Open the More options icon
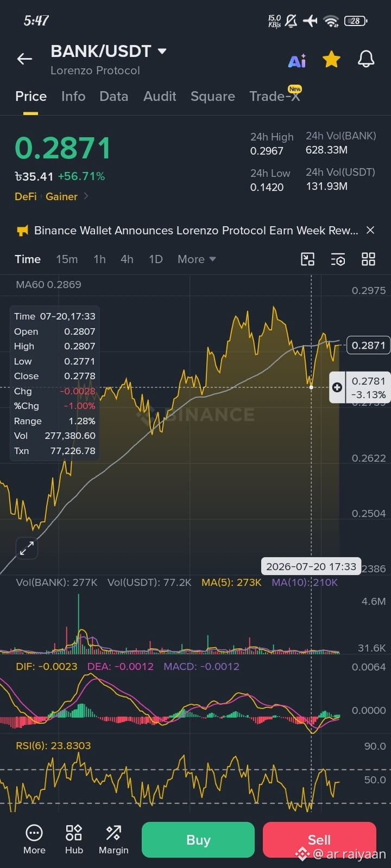The width and height of the screenshot is (391, 868). point(34,839)
